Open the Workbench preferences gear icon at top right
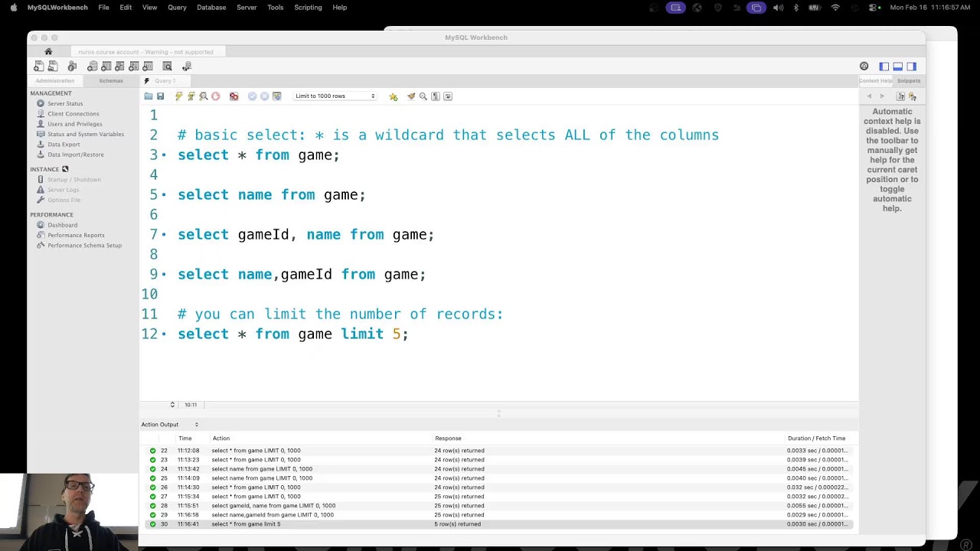The image size is (980, 551). (864, 67)
